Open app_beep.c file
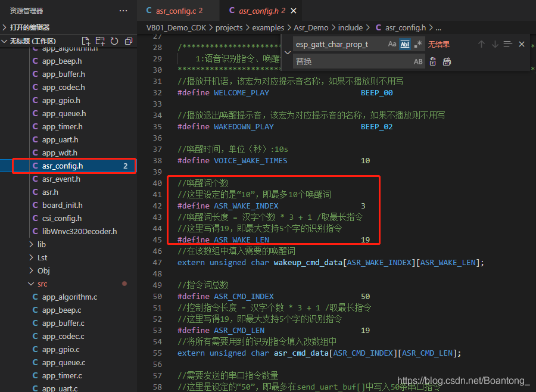This screenshot has height=392, width=536. (68, 310)
